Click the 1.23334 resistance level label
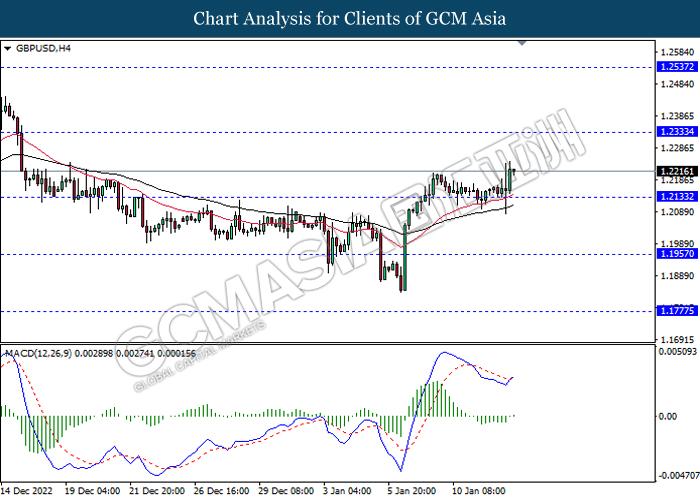The height and width of the screenshot is (500, 700). [x=677, y=131]
